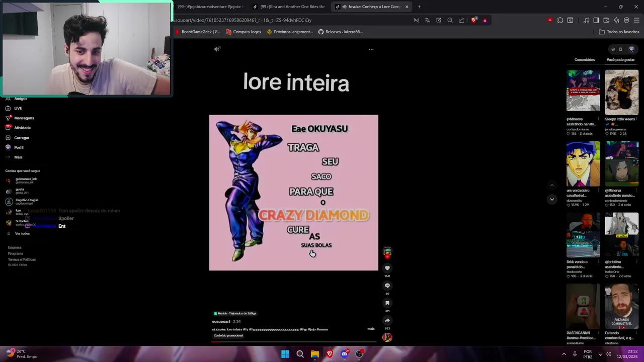Save the video with the bookmark icon
The height and width of the screenshot is (362, 644).
pyautogui.click(x=387, y=303)
